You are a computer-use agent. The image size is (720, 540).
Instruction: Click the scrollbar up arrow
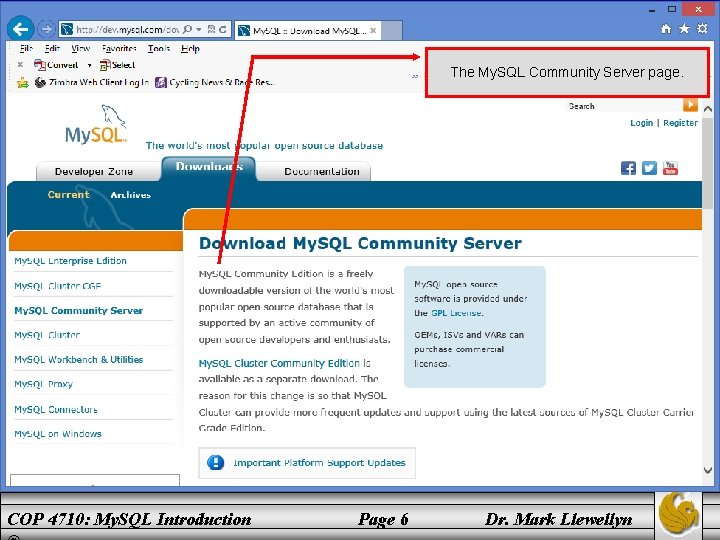click(708, 109)
